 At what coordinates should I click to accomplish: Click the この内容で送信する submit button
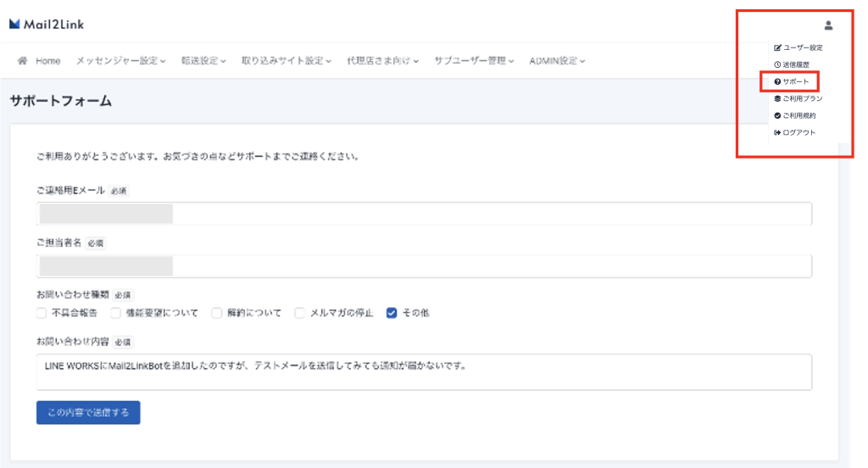[x=88, y=413]
